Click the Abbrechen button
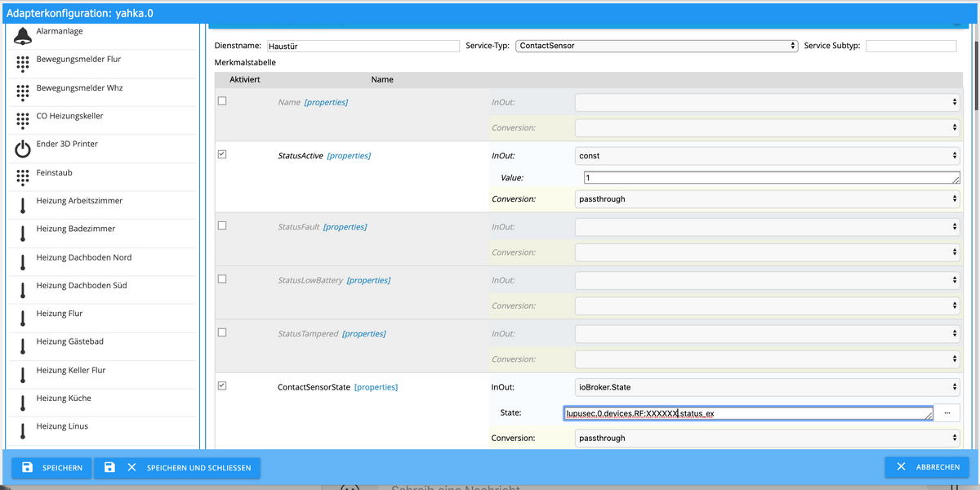 coord(927,467)
